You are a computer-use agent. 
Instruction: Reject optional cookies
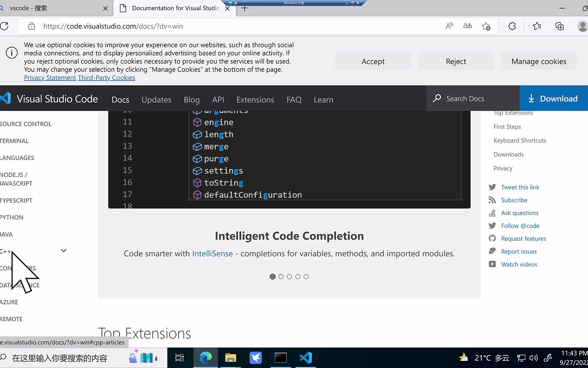pyautogui.click(x=456, y=61)
